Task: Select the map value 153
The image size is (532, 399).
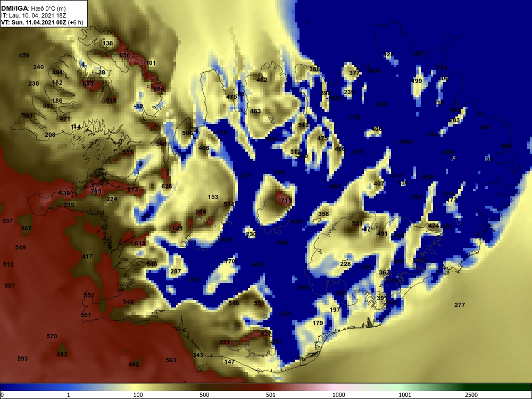Action: pos(213,197)
